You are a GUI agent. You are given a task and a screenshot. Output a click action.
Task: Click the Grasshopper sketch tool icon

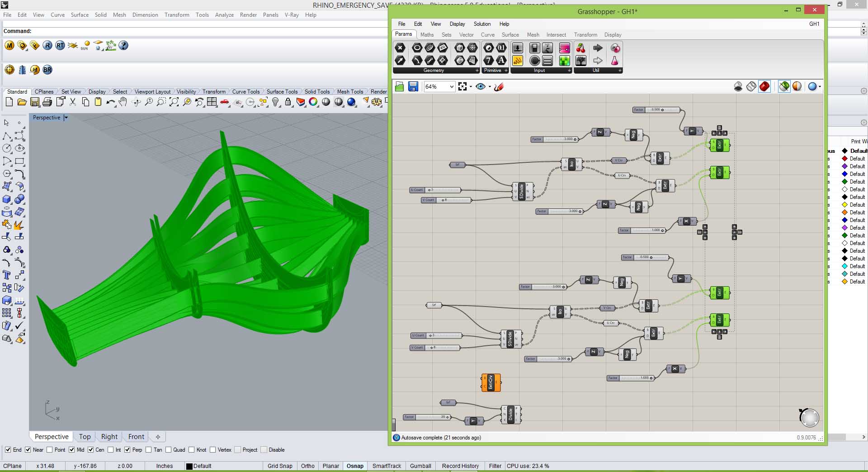coord(499,87)
